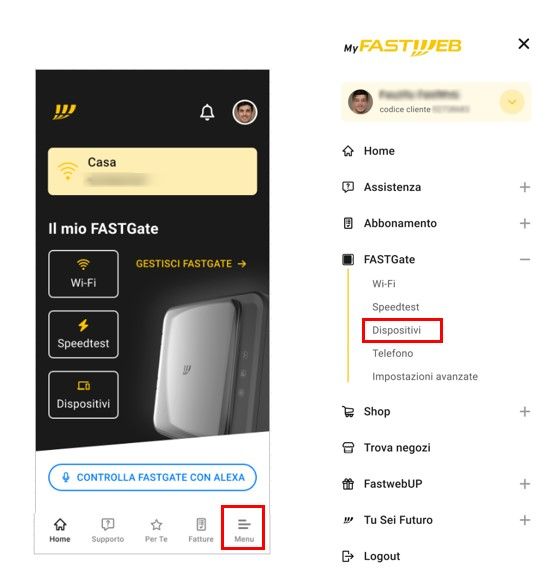Open the Dispositivi tile on the home screen

pyautogui.click(x=83, y=395)
